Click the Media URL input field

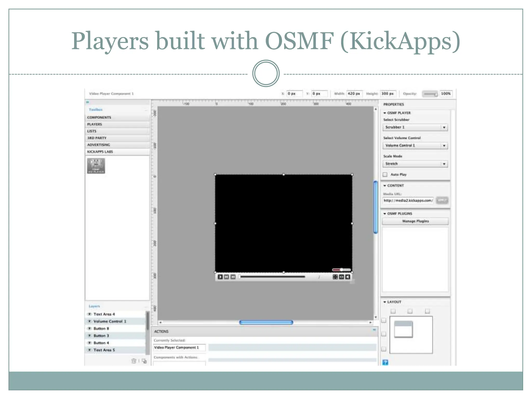coord(408,201)
